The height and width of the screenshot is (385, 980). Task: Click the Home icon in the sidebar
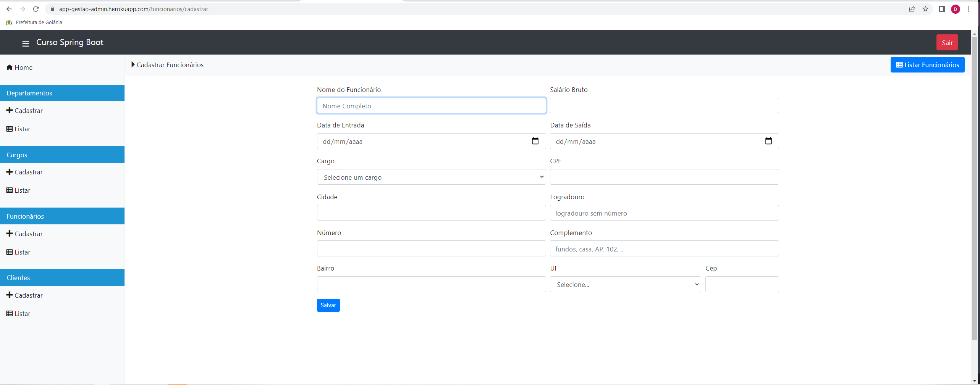click(x=9, y=67)
